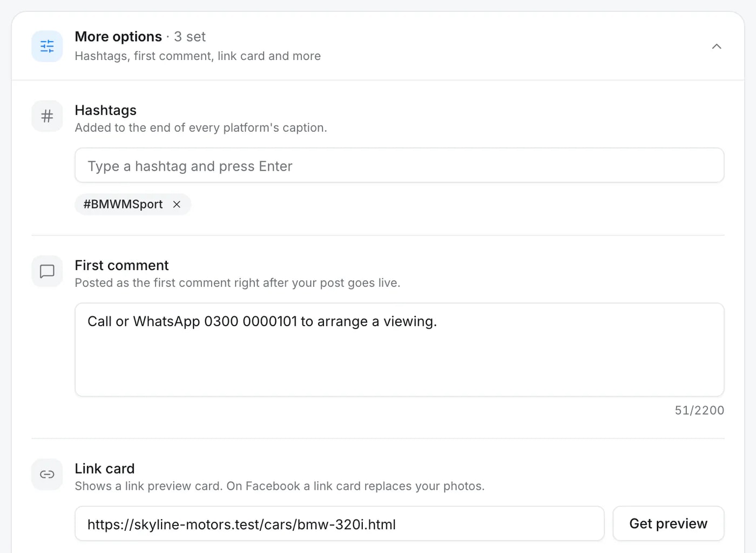Remove the #BMWMSport hashtag chip
Image resolution: width=756 pixels, height=553 pixels.
(177, 204)
